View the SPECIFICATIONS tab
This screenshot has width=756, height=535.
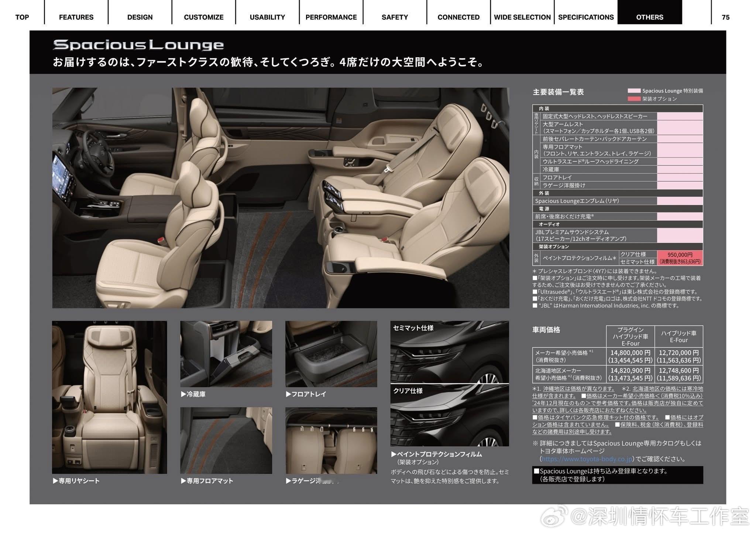(x=586, y=17)
